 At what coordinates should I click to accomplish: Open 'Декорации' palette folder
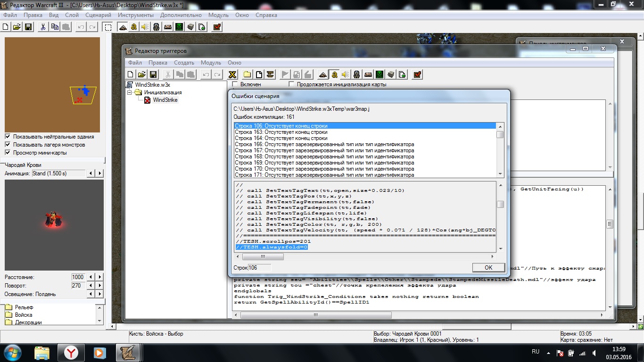tap(28, 322)
